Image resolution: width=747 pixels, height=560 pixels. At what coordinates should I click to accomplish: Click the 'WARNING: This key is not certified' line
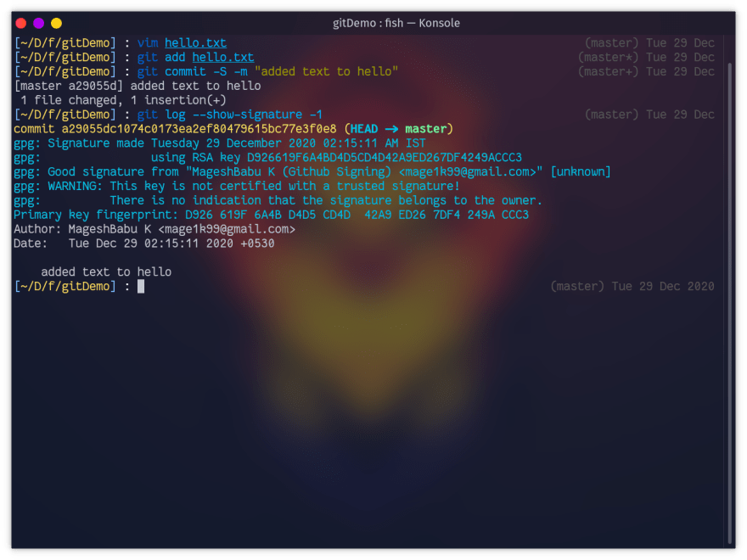pos(237,186)
